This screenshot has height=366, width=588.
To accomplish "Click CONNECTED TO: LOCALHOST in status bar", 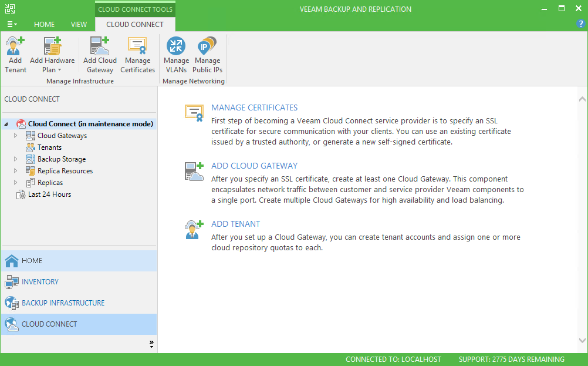I will [x=393, y=360].
